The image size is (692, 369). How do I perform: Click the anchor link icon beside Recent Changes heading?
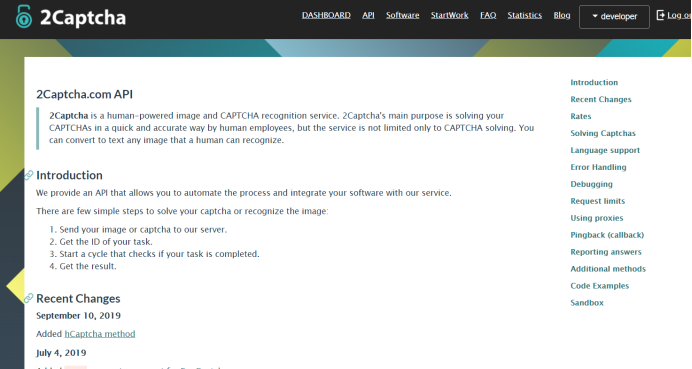point(29,298)
